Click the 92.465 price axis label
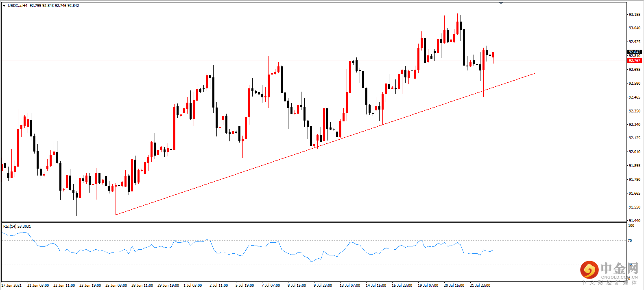This screenshot has height=290, width=644. (635, 97)
